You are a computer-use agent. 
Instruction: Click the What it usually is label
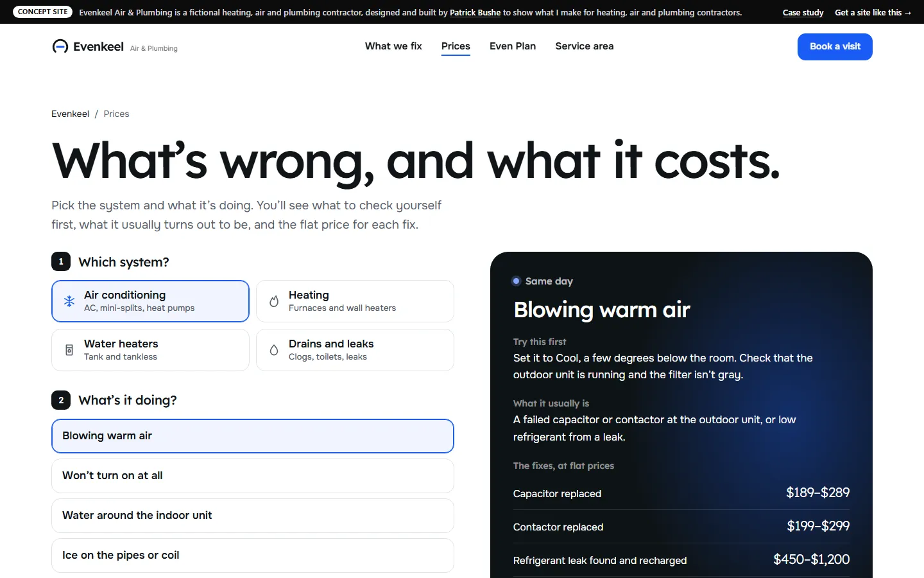(x=551, y=403)
